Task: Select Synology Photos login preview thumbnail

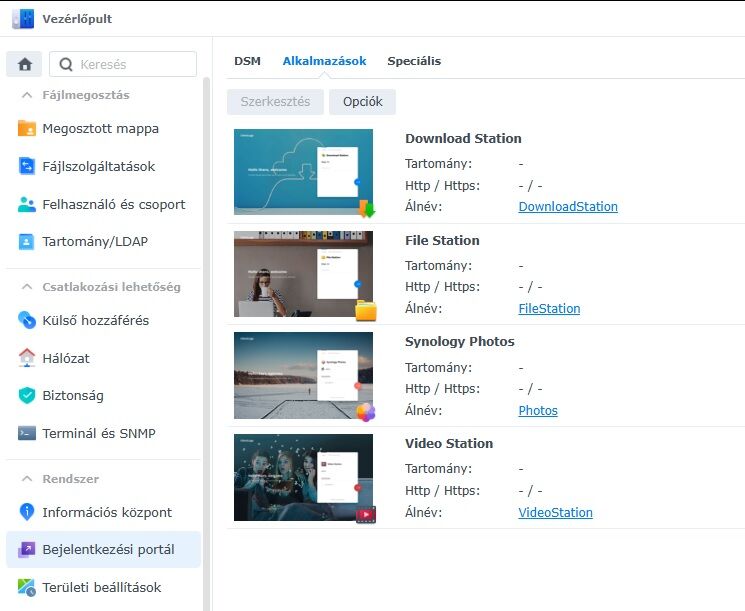Action: (303, 375)
